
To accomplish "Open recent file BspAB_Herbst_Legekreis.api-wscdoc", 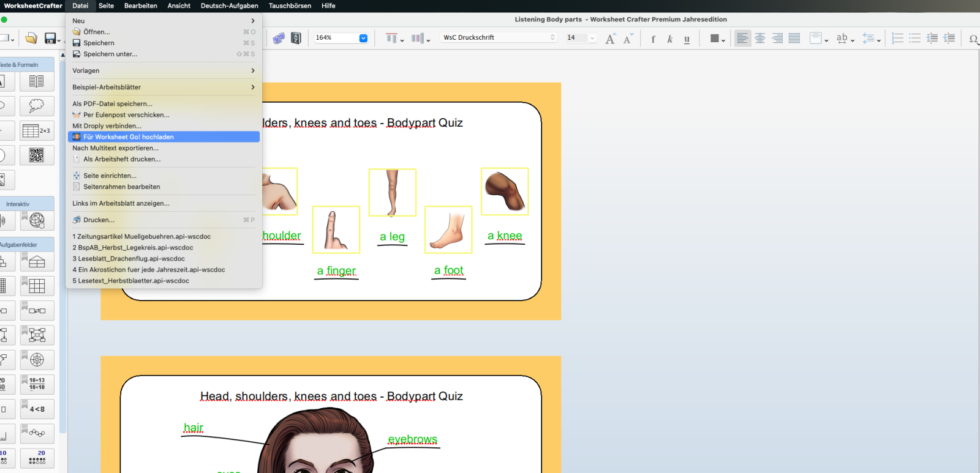I will coord(133,248).
